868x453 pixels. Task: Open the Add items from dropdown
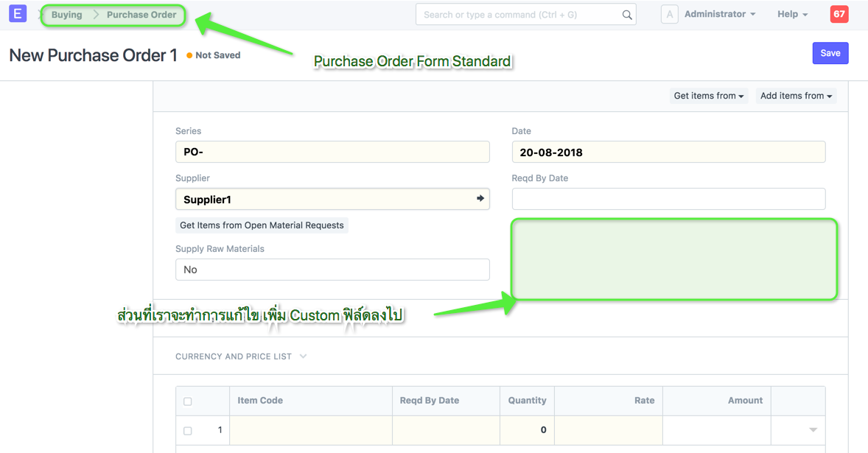[796, 95]
